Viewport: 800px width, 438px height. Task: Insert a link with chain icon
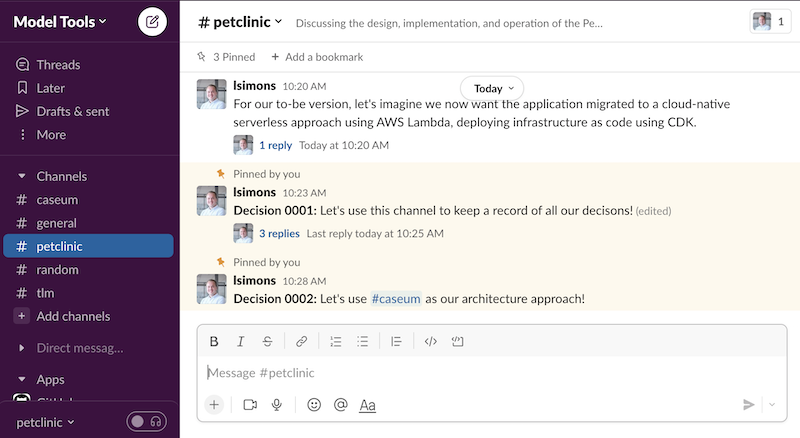click(302, 342)
